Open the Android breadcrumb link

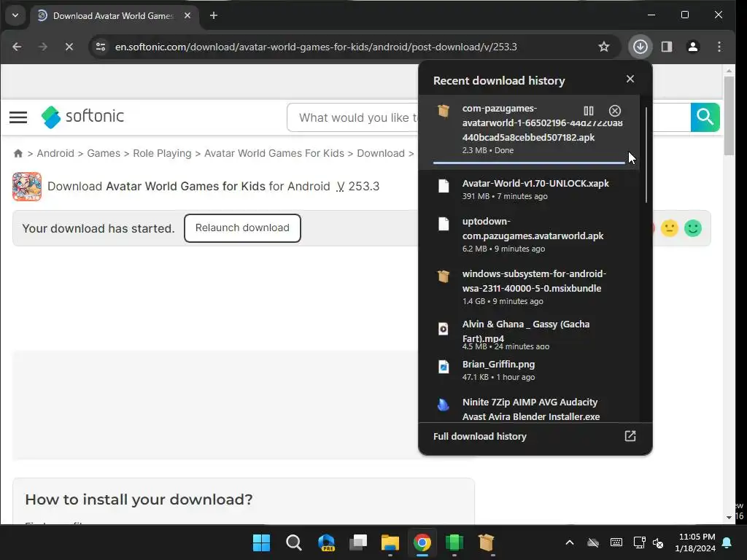(55, 153)
